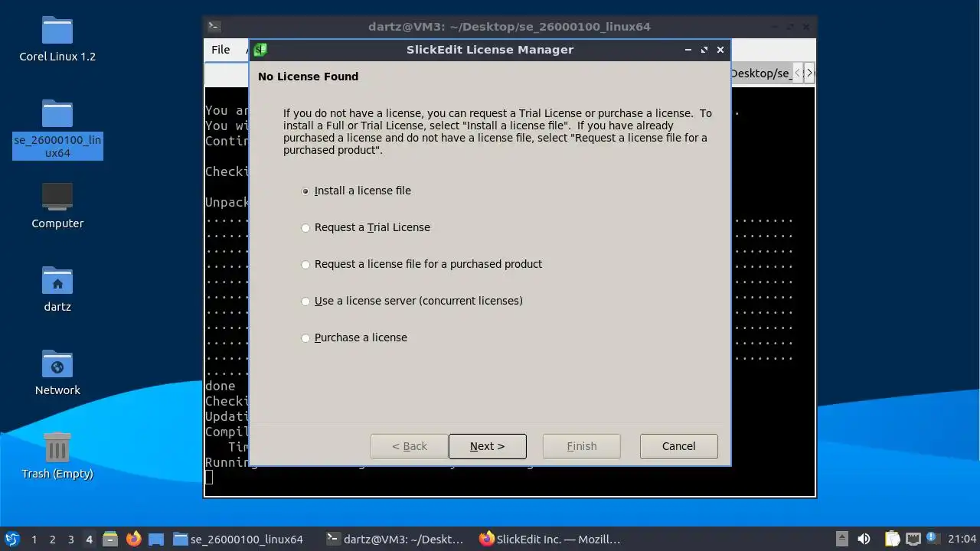Click the update notifier tray icon

pyautogui.click(x=932, y=538)
